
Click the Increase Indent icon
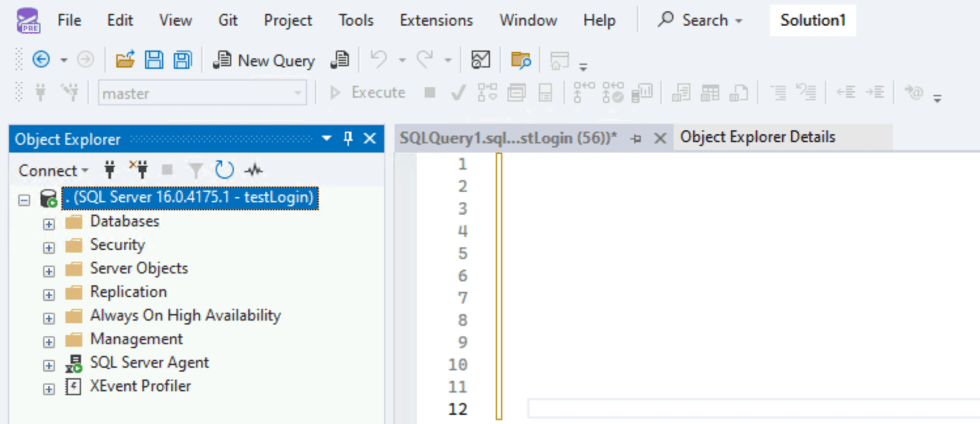(x=875, y=93)
